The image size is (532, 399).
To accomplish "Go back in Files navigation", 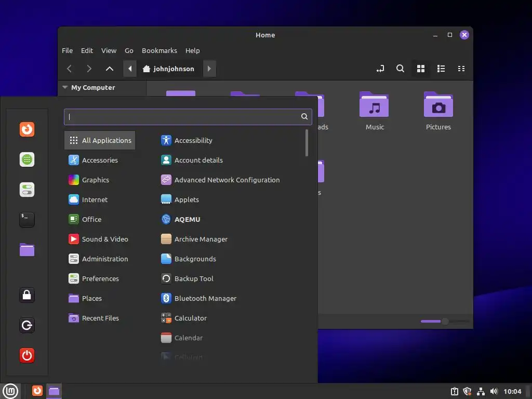I will point(70,69).
